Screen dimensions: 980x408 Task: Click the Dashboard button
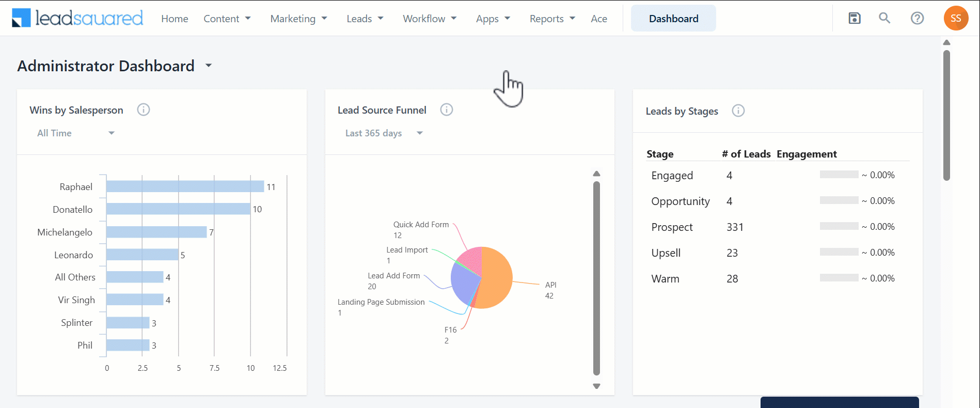(673, 19)
